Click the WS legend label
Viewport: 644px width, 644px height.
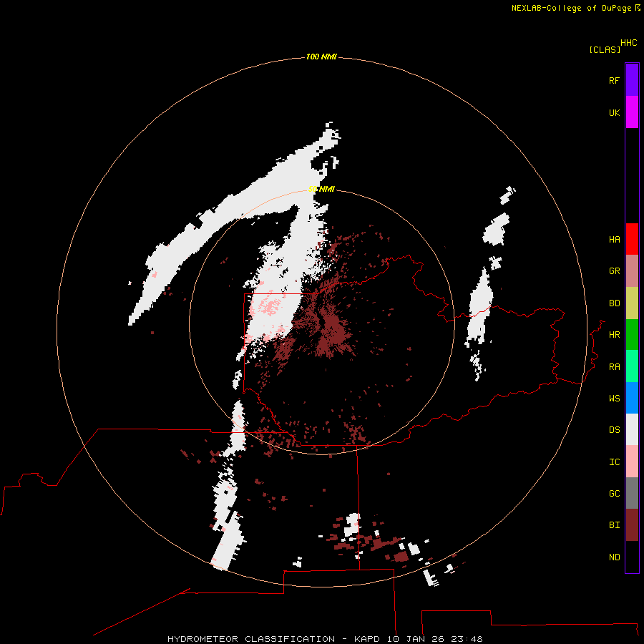[x=614, y=399]
